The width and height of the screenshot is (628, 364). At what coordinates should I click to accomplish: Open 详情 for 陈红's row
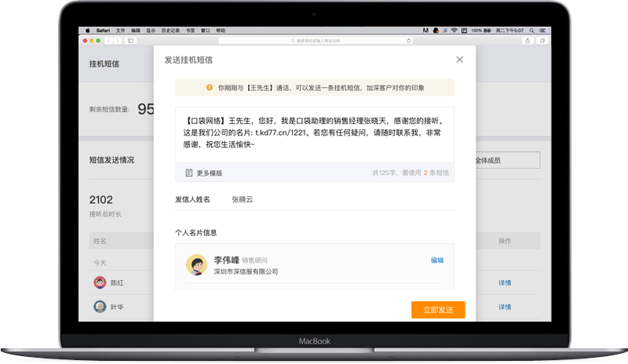click(505, 283)
